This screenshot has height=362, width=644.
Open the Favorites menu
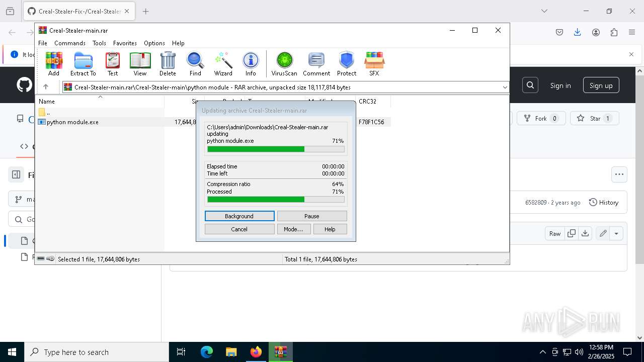pos(125,43)
